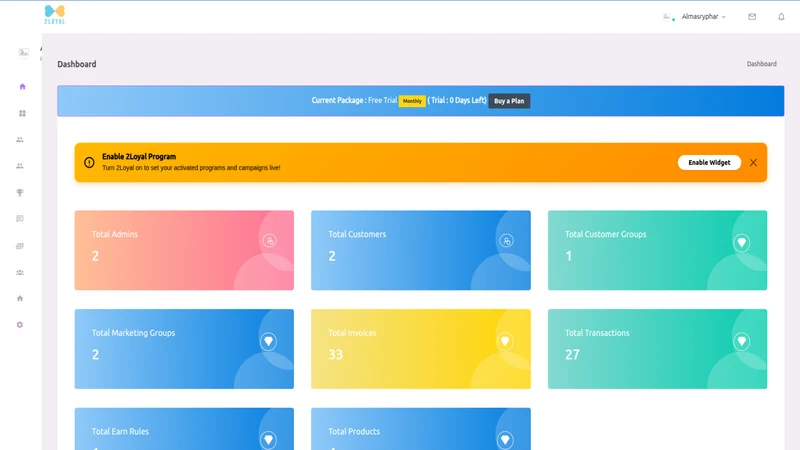Click the home icon in sidebar
This screenshot has width=800, height=450.
(x=22, y=87)
